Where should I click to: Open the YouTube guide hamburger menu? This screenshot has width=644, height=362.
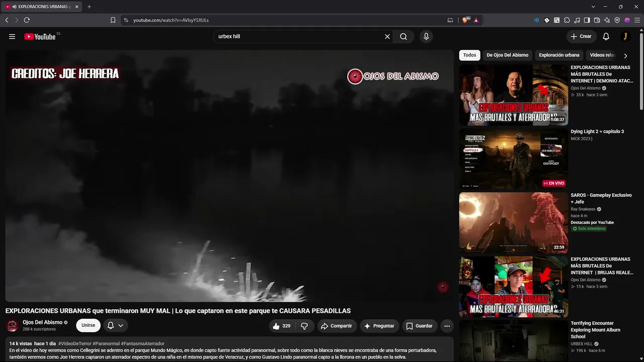[12, 37]
